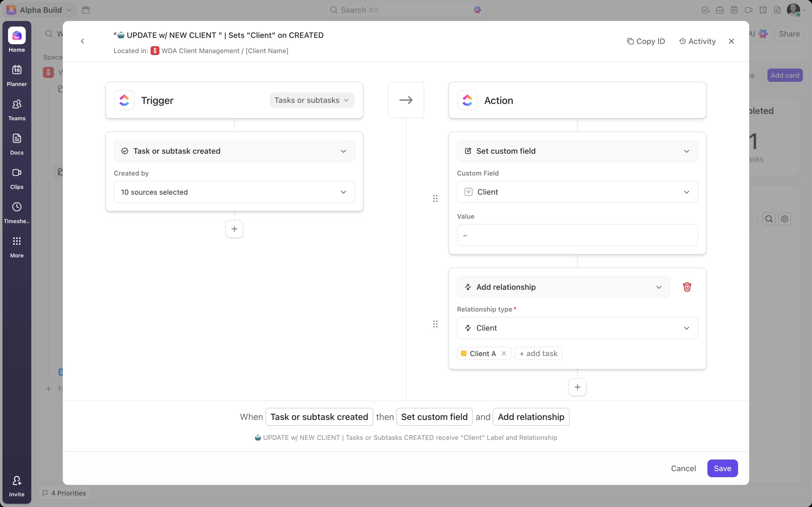The width and height of the screenshot is (812, 507).
Task: Save the automation
Action: click(x=722, y=468)
